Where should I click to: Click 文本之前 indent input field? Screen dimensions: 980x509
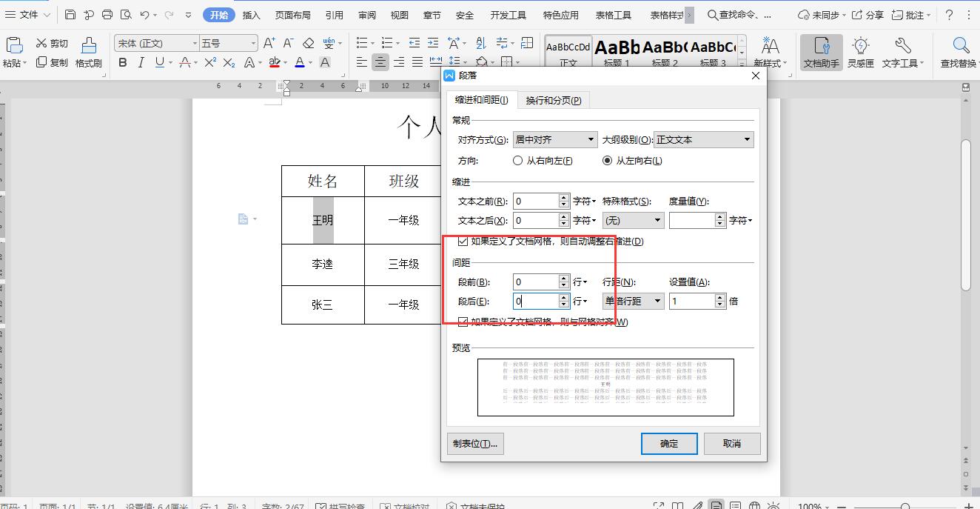536,201
